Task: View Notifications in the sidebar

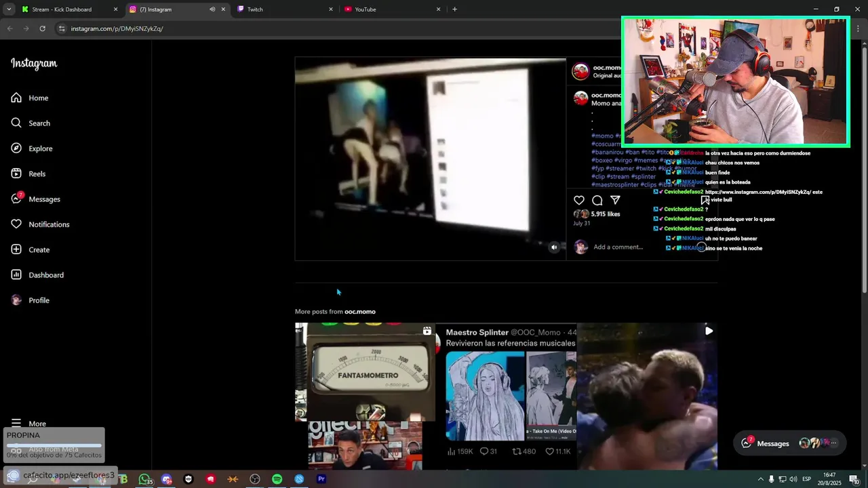Action: pos(41,224)
